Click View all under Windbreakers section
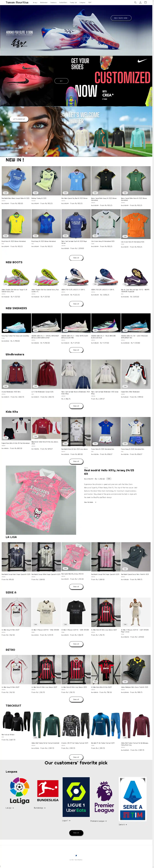The height and width of the screenshot is (868, 154). (76, 406)
